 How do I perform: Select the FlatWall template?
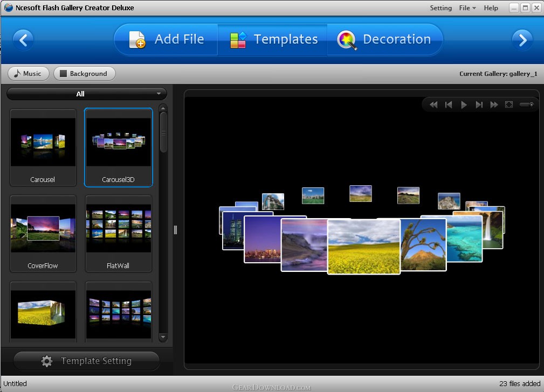118,234
